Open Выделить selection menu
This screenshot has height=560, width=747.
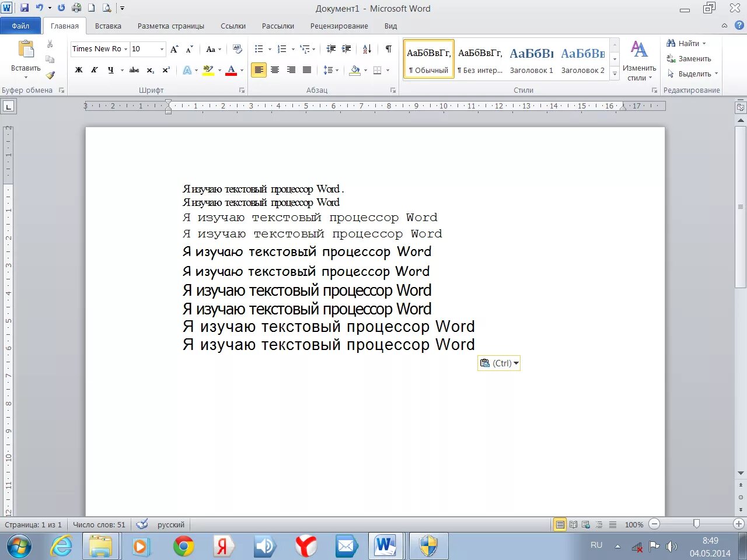[x=692, y=73]
